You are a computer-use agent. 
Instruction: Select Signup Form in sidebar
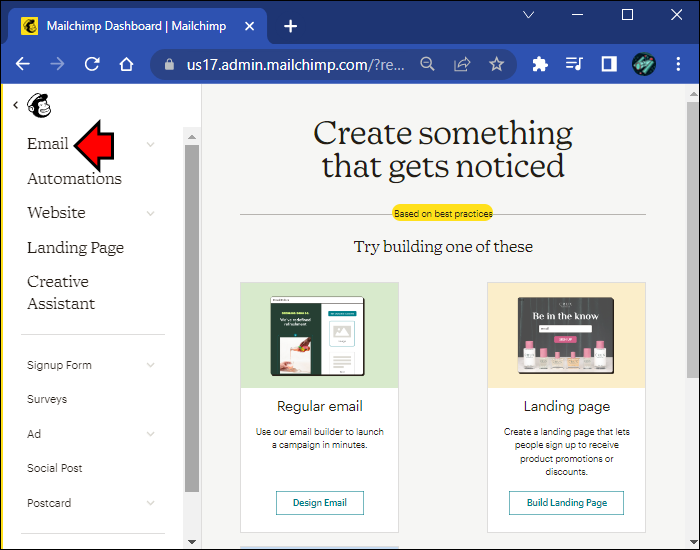(x=59, y=365)
